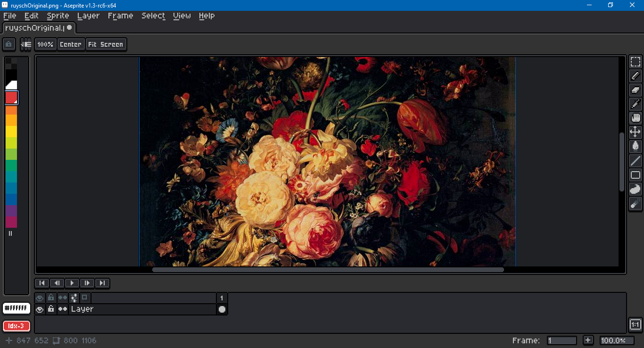Close the ruyschOriginal tab via its dot
Viewport: 644px width, 348px height.
69,28
